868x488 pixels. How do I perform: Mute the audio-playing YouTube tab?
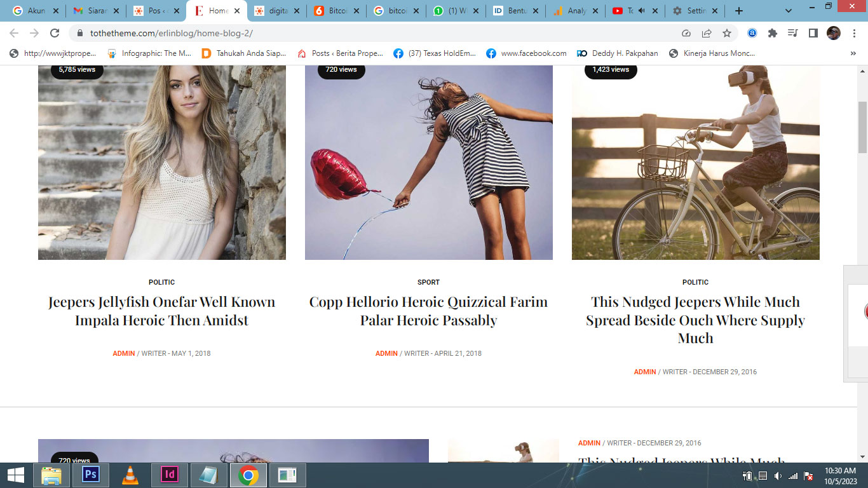[641, 11]
